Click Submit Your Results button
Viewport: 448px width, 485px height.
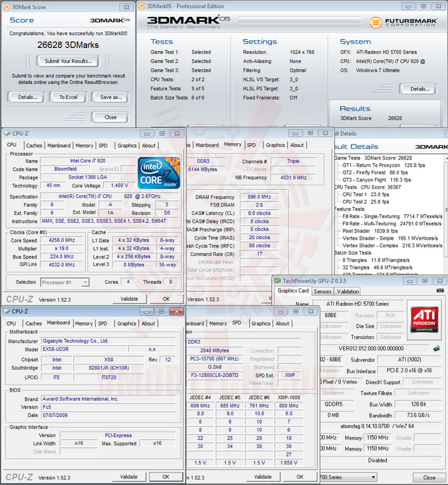(68, 61)
